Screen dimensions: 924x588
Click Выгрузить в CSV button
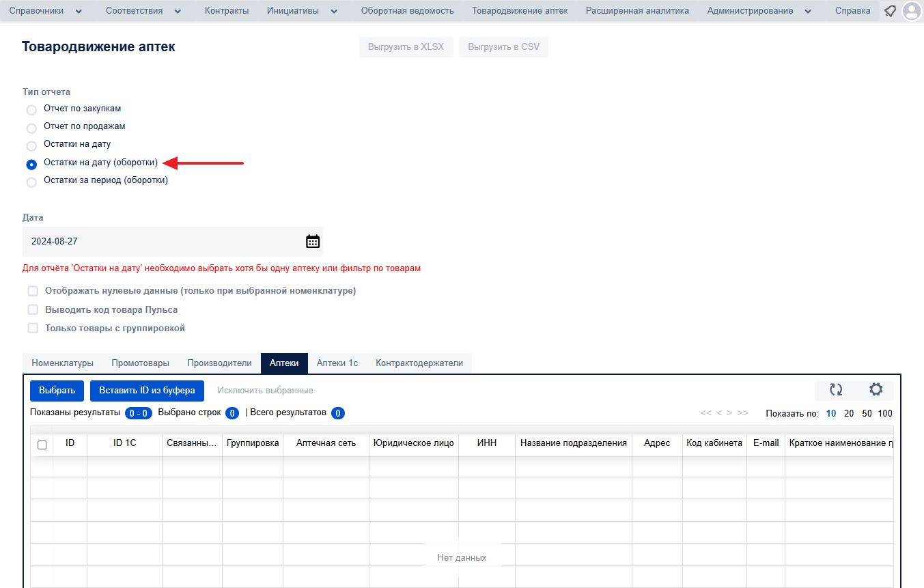(x=504, y=47)
